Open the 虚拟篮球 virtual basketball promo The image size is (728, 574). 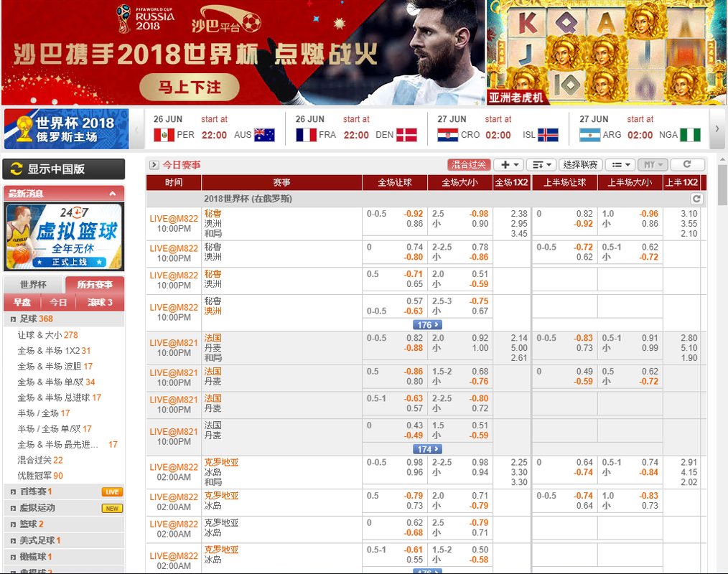(x=64, y=237)
